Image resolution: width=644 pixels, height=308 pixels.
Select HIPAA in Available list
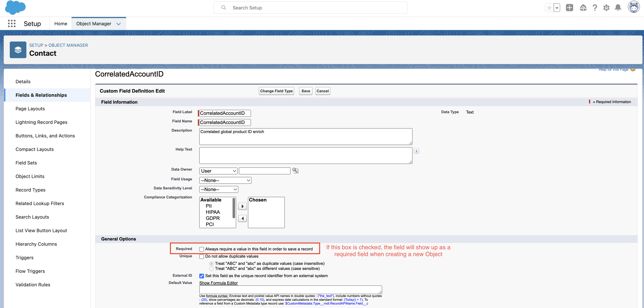(213, 212)
